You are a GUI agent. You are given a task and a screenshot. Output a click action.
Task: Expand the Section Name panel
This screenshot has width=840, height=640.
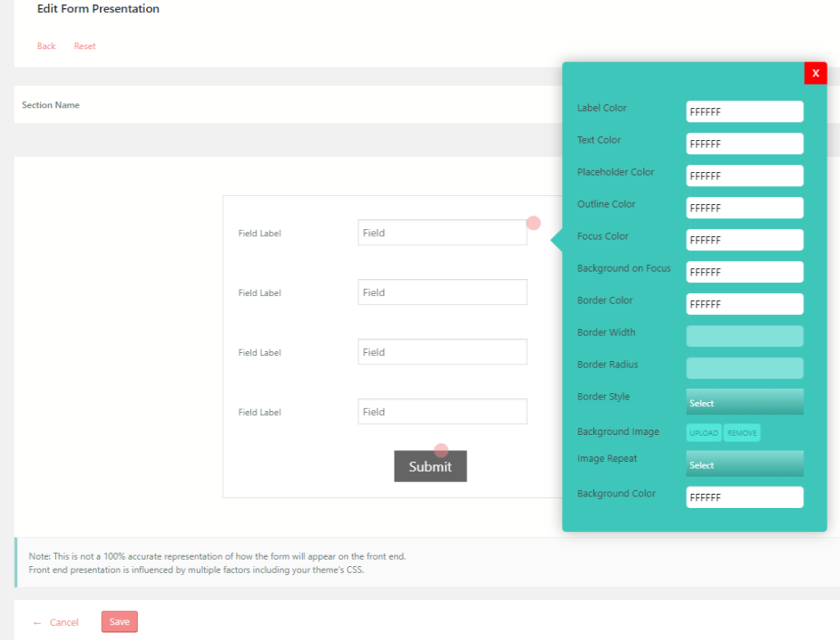point(51,105)
